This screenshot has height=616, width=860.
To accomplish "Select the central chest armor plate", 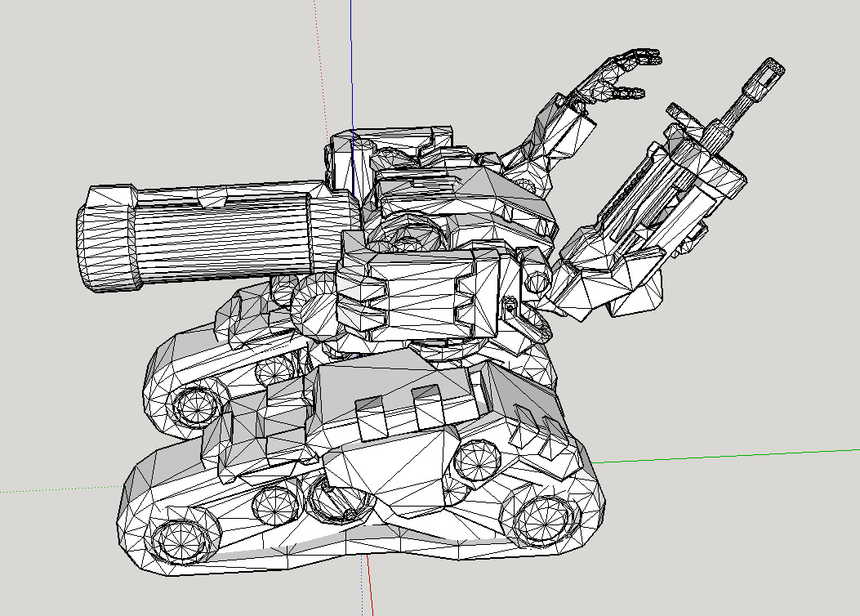I will click(x=417, y=294).
